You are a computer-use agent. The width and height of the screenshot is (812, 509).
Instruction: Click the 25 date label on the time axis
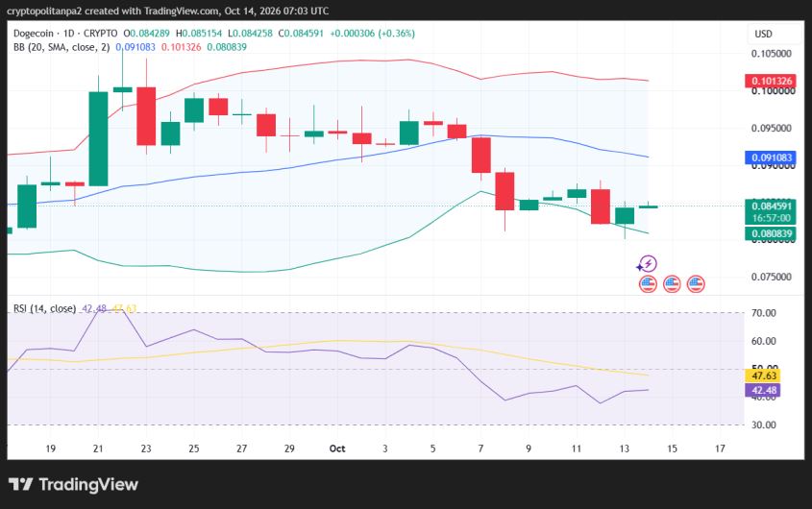194,448
